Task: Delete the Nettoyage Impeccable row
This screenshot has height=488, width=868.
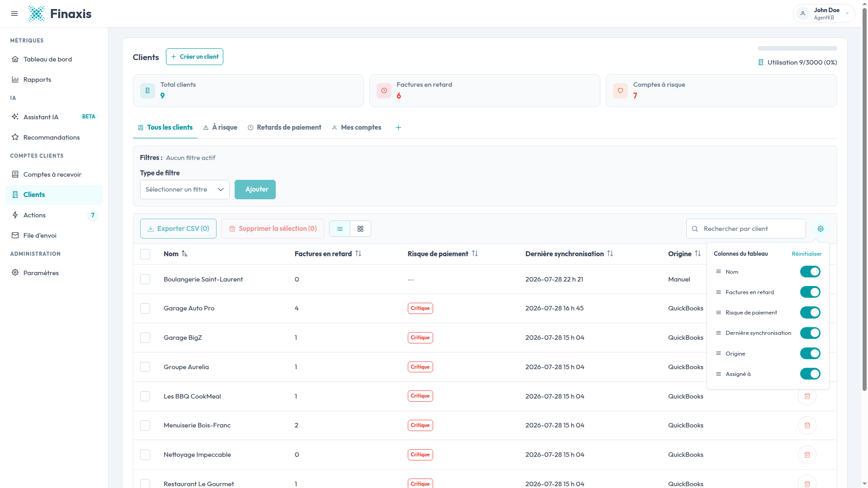Action: coord(807,455)
